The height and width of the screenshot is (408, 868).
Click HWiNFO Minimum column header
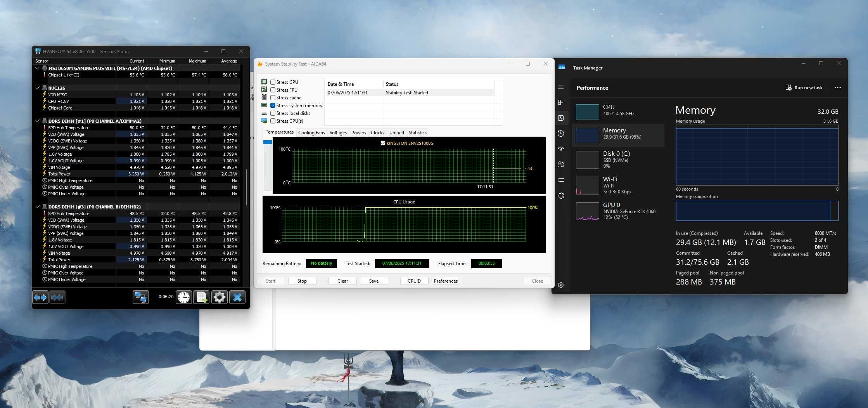162,61
